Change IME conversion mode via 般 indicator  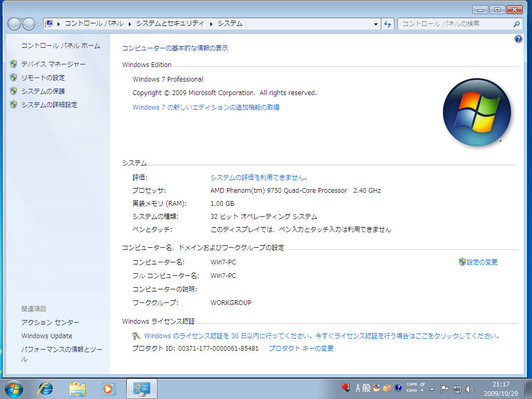[366, 388]
